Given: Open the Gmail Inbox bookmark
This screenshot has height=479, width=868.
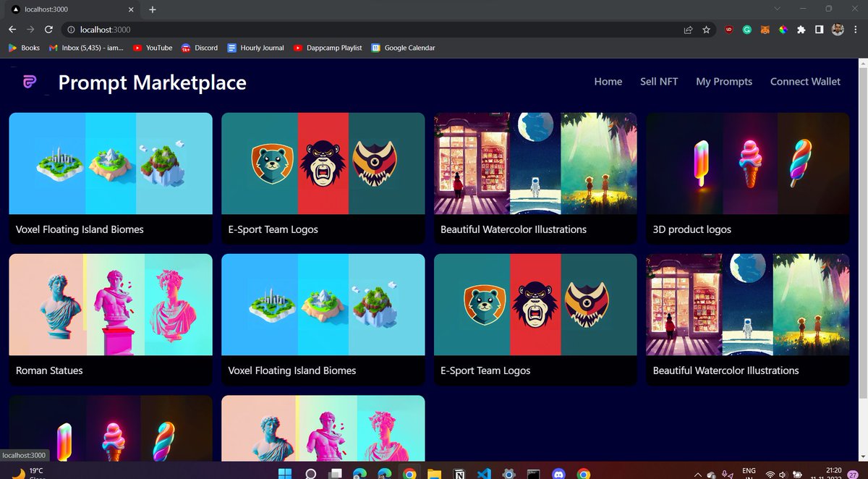Looking at the screenshot, I should click(86, 48).
